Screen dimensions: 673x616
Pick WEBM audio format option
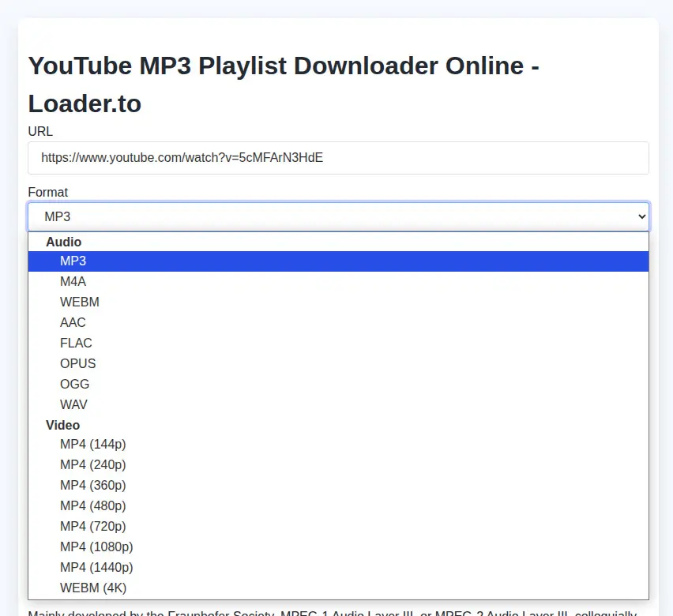click(x=338, y=302)
